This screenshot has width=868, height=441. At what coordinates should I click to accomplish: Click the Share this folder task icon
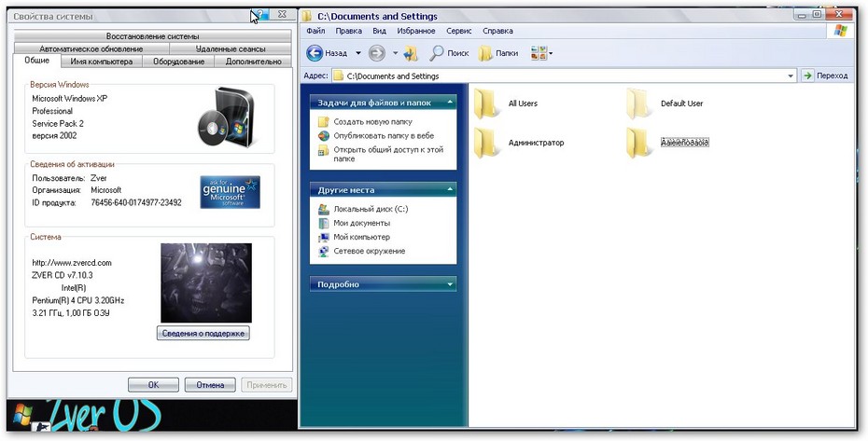324,150
